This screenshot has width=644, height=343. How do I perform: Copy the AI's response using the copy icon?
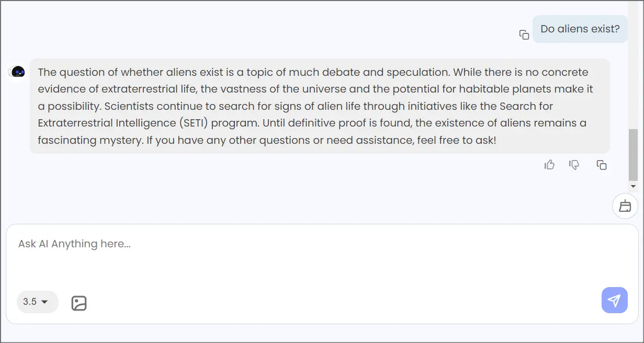coord(601,165)
